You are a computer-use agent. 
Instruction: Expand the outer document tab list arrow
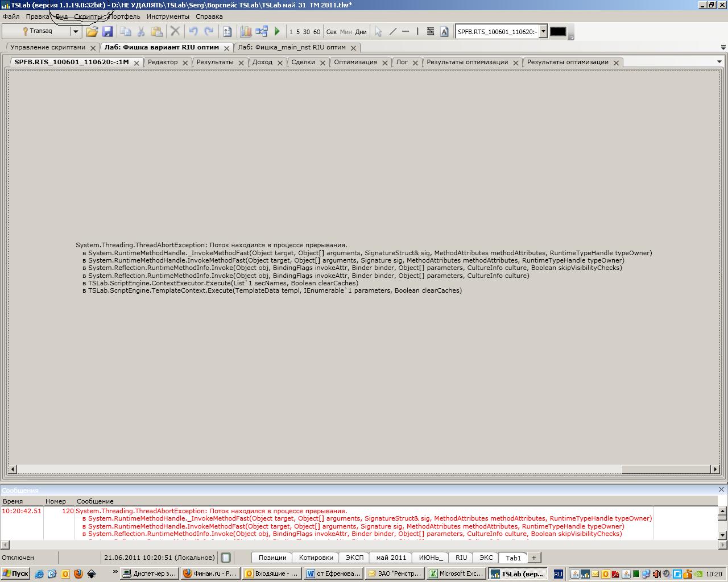coord(723,47)
